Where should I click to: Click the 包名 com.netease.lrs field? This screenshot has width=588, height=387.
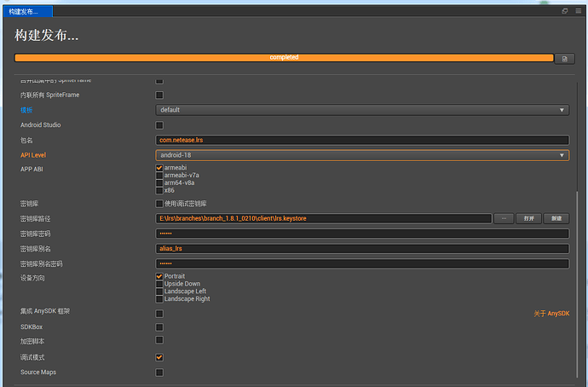tap(362, 140)
